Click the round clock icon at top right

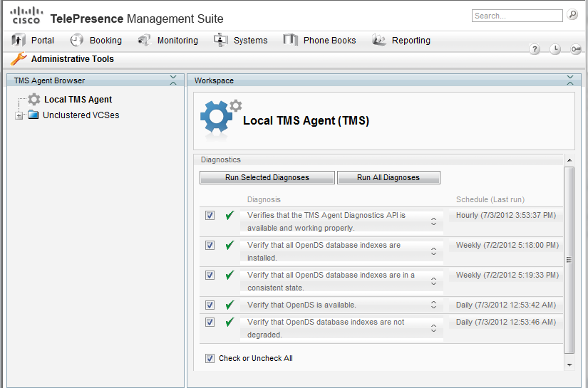tap(555, 49)
